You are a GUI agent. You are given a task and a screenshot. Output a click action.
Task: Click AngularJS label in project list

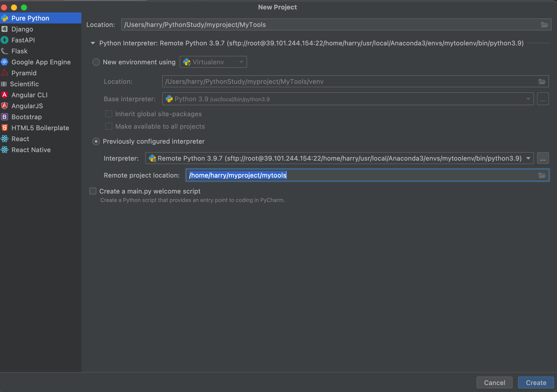27,106
